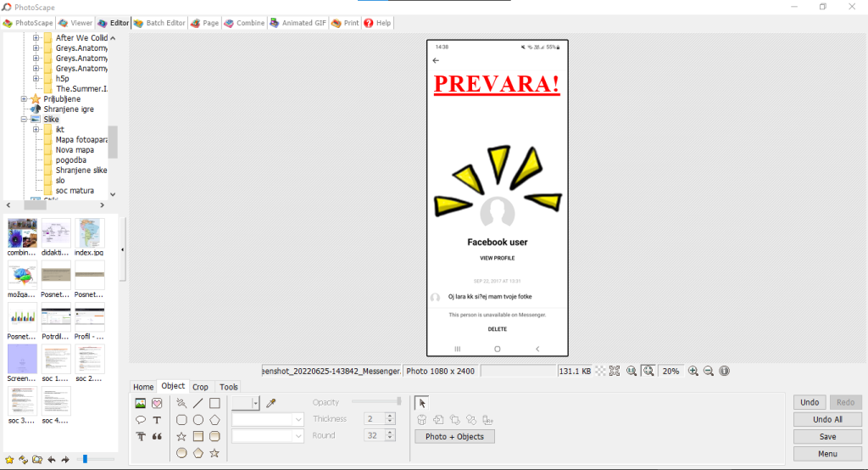Screen dimensions: 868x470
Task: Refresh the thumbnail folder list
Action: click(23, 460)
